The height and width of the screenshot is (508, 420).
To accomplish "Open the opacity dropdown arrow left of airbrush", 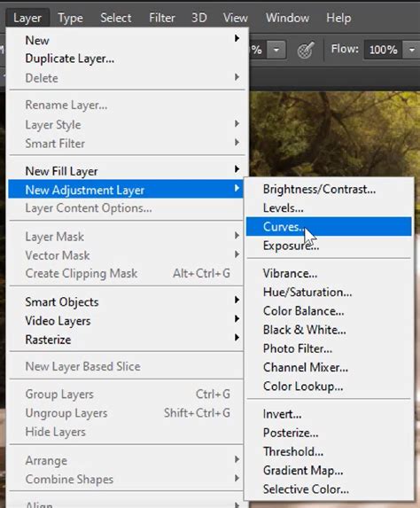I will tap(276, 50).
